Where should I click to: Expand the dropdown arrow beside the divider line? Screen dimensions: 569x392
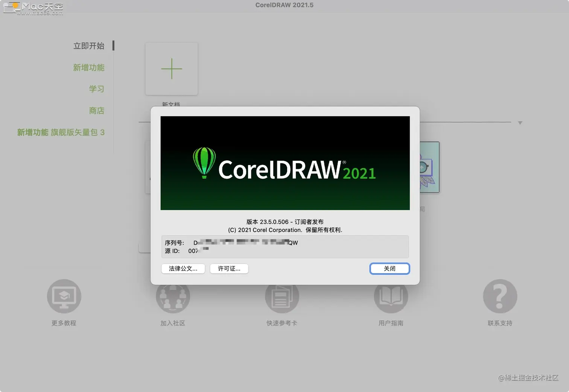[520, 123]
